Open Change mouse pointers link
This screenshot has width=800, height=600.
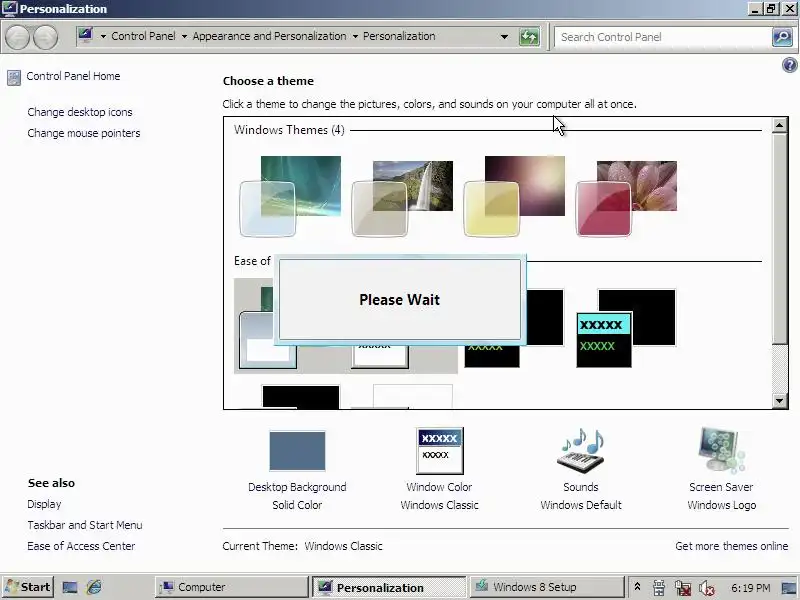84,133
